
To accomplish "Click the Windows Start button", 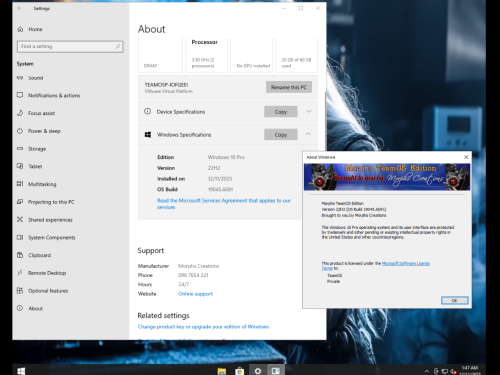I will click(x=21, y=371).
